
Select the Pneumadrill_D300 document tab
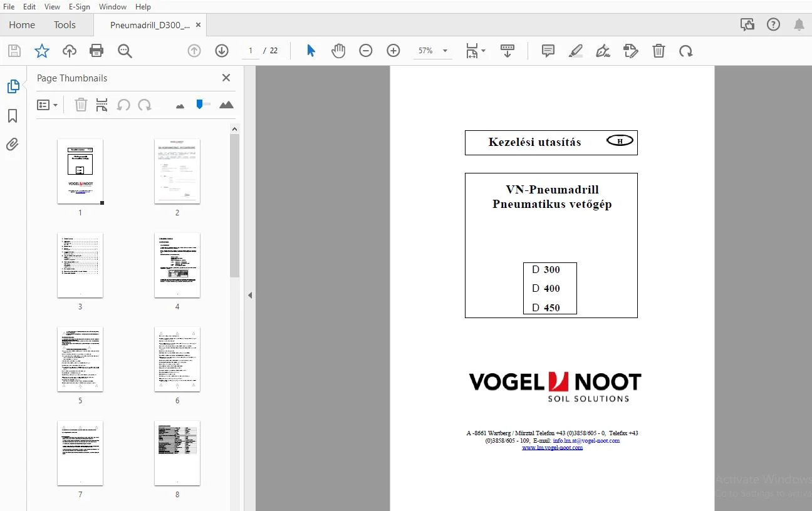click(150, 25)
